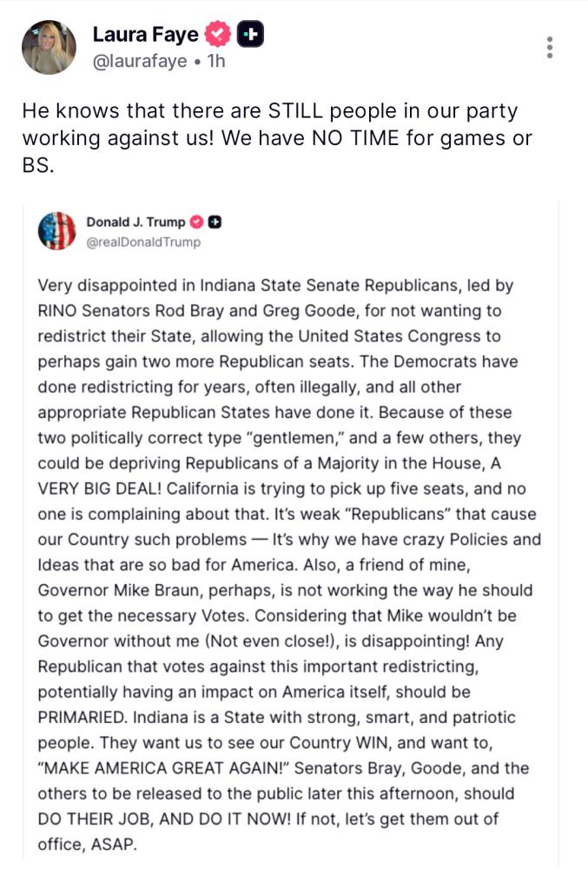Click verified badge beside Donald J. Trump
This screenshot has width=588, height=890.
pos(197,222)
